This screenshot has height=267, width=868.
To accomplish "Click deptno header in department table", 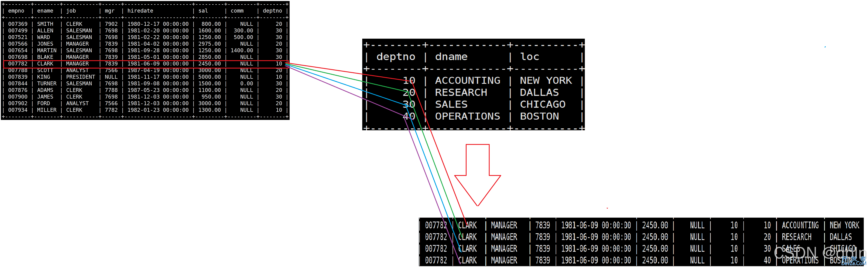I will (x=396, y=57).
